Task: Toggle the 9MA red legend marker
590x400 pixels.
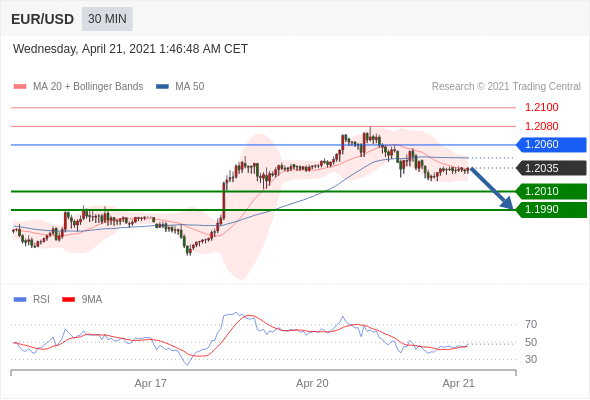Action: click(68, 300)
